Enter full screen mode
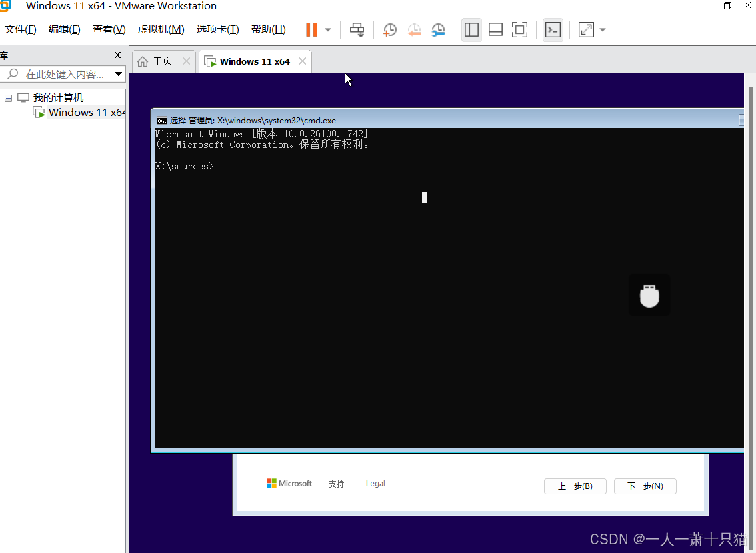 (520, 30)
